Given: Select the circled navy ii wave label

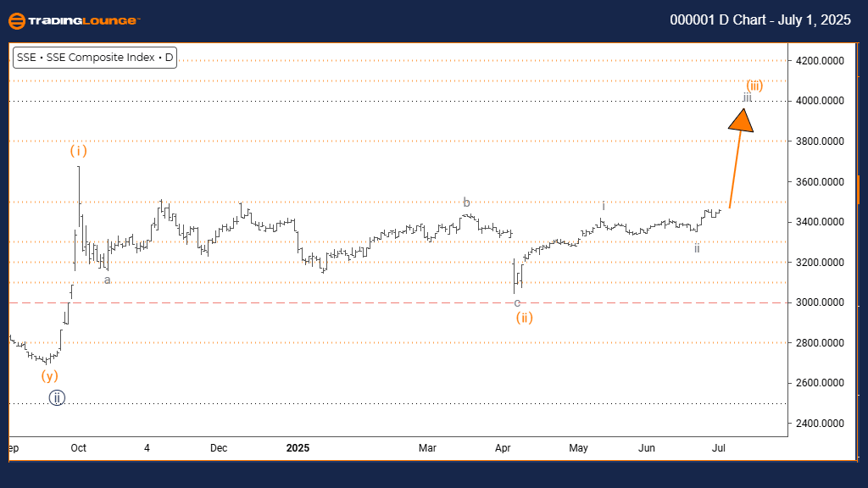Looking at the screenshot, I should (56, 397).
